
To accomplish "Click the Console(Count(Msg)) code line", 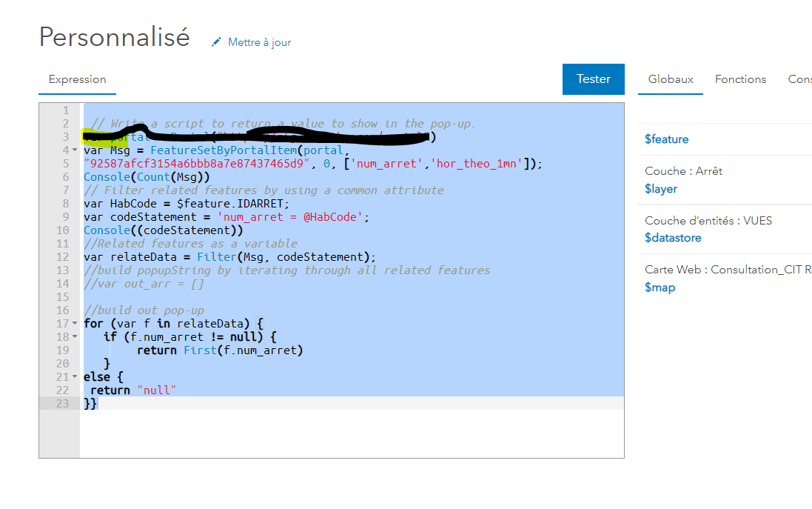I will coord(147,177).
